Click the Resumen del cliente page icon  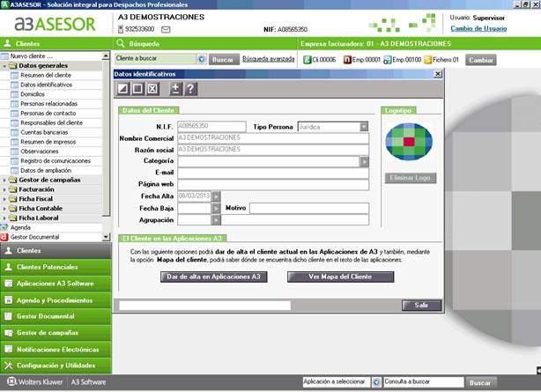(x=14, y=75)
